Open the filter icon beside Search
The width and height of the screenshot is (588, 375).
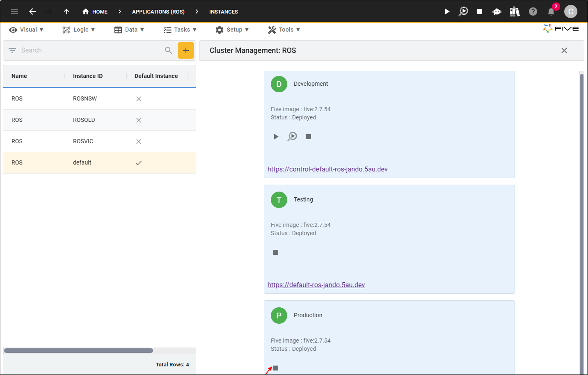click(x=12, y=50)
